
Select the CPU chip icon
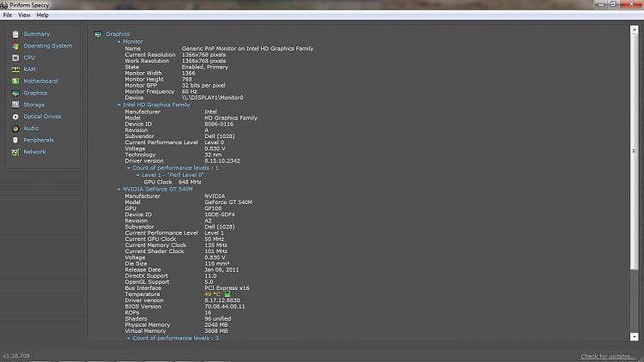(x=15, y=57)
